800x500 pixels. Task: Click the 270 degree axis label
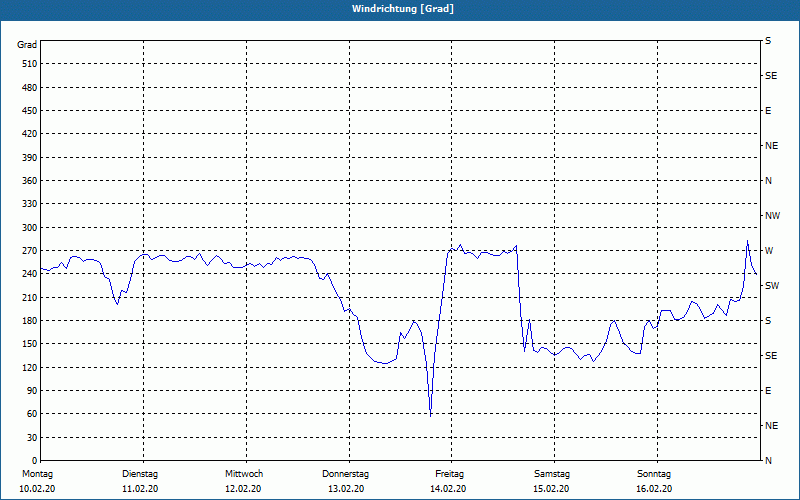(30, 251)
